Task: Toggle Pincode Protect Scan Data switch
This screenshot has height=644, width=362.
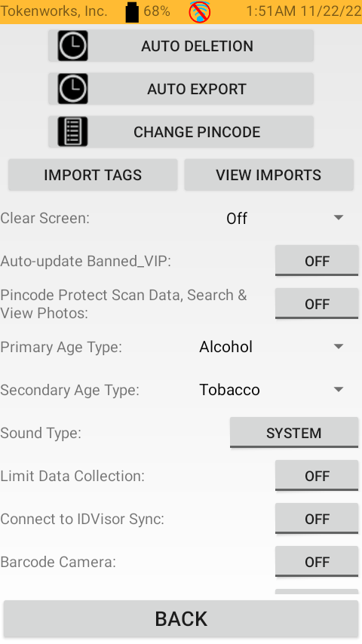Action: point(317,304)
